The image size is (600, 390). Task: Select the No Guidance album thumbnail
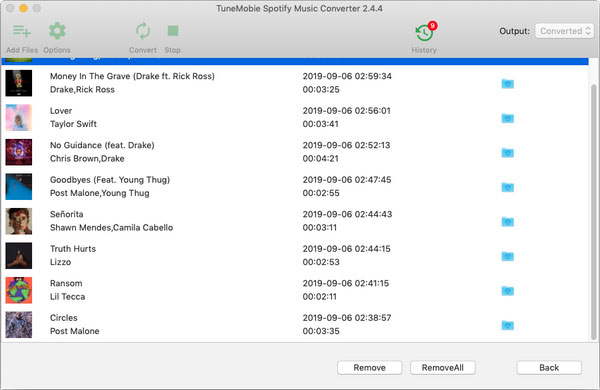[19, 152]
